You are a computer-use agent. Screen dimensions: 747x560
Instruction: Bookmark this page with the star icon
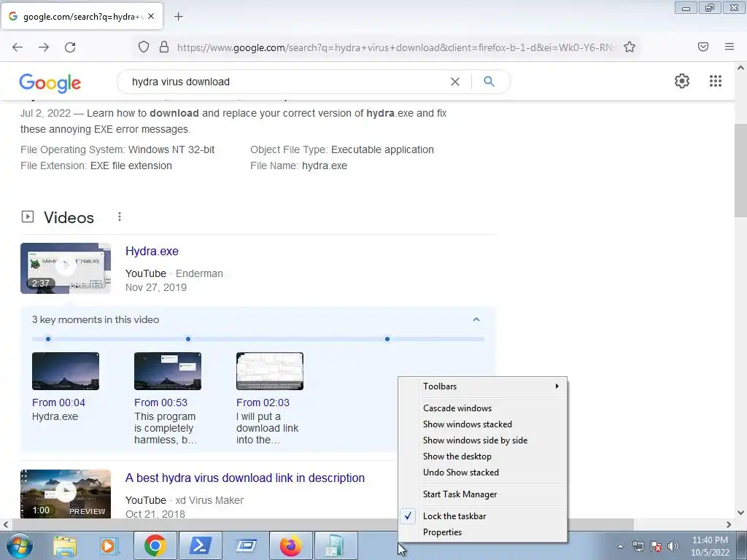coord(630,47)
